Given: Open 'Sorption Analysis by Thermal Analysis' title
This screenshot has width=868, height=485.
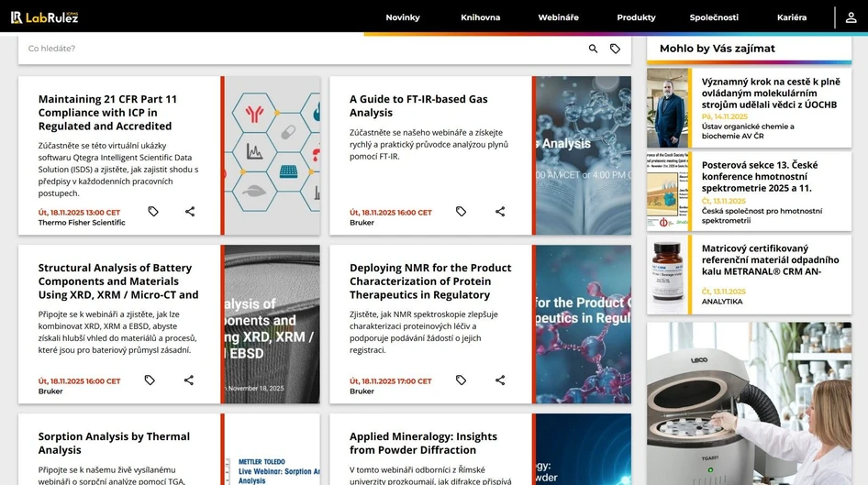Looking at the screenshot, I should click(114, 443).
